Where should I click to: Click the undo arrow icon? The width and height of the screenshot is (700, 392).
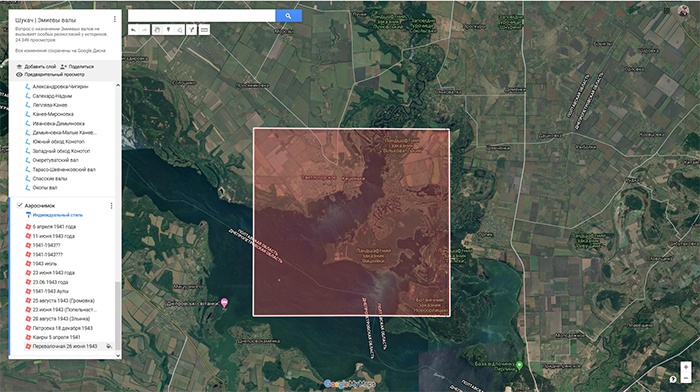(133, 30)
